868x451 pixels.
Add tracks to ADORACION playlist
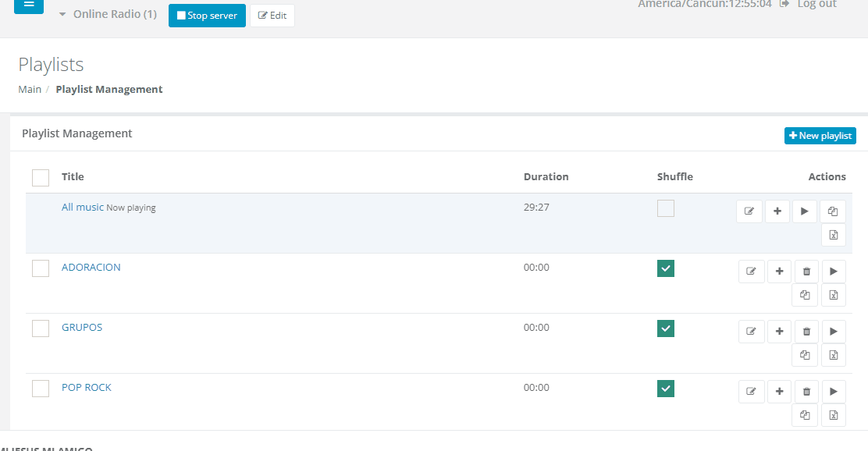pos(780,272)
